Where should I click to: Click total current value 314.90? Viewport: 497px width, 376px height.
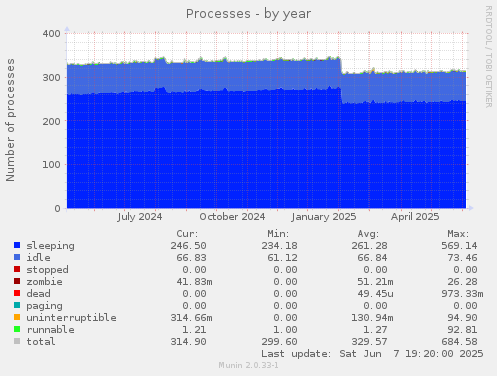point(188,342)
